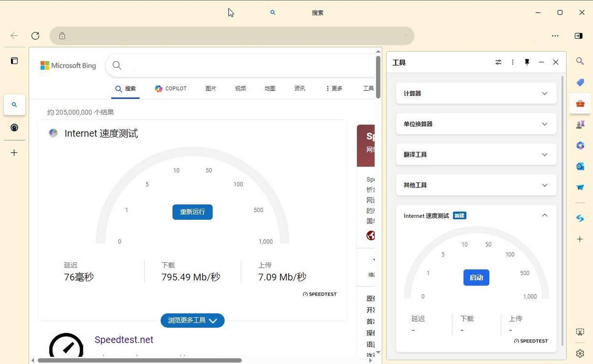Click the page vertical scrollbar thumb
This screenshot has height=364, width=593.
point(378,77)
